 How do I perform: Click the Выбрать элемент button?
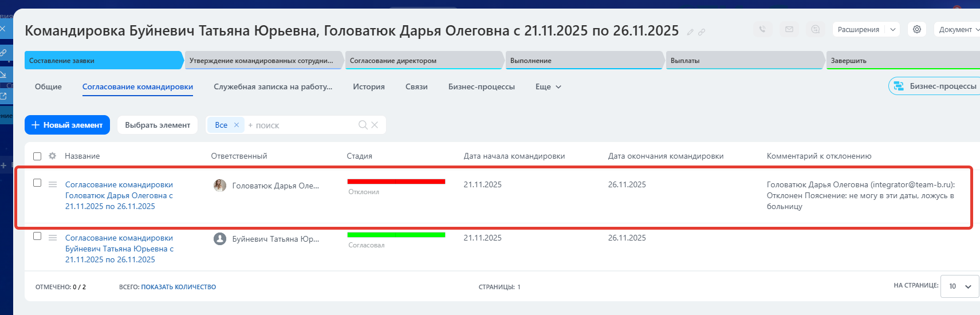click(158, 125)
